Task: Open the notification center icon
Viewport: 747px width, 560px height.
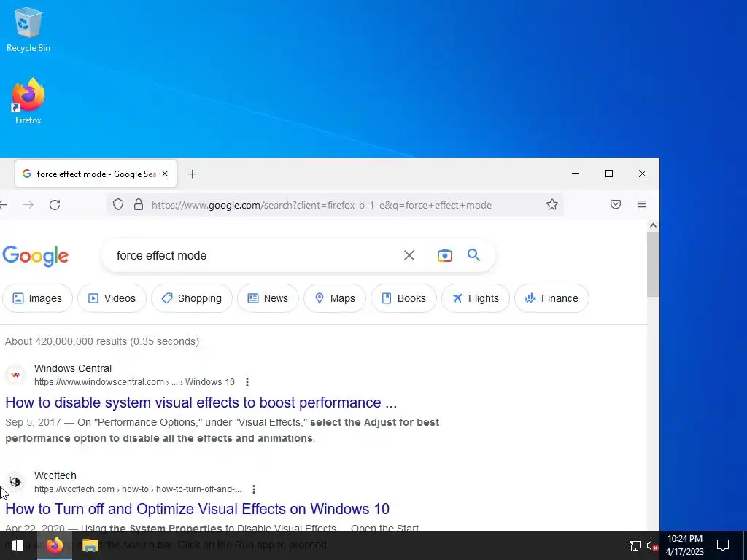Action: [723, 545]
